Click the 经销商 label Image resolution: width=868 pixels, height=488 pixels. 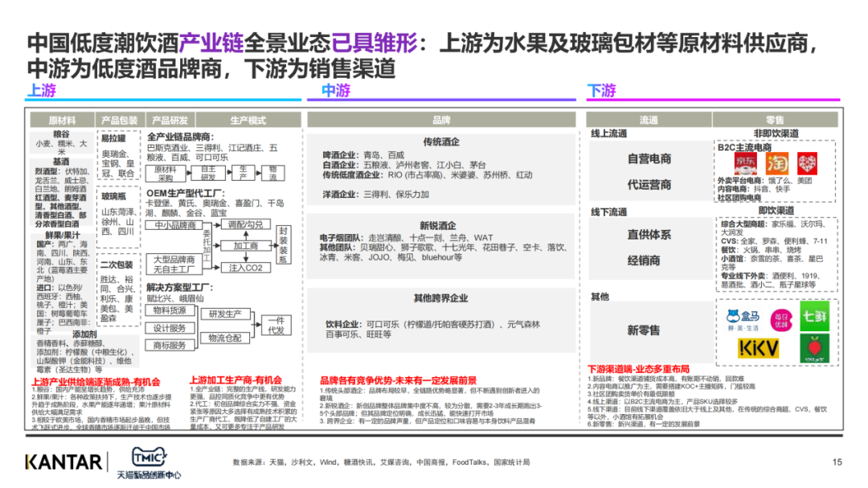coord(643,260)
